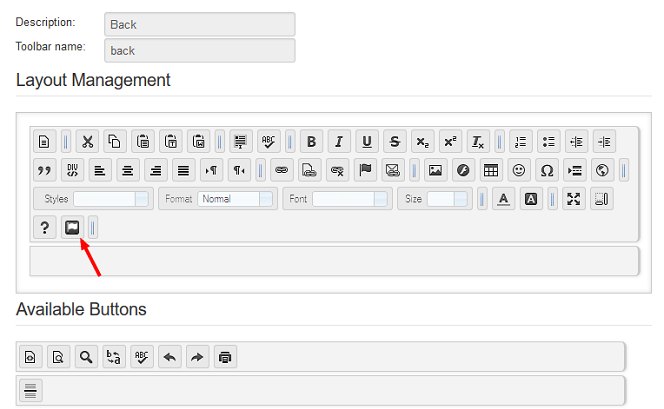Screen dimensions: 664x409
Task: Click the question mark About button
Action: (x=44, y=228)
